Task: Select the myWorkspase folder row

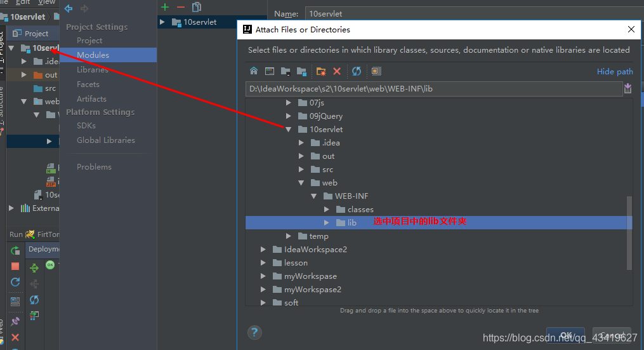Action: (438, 276)
